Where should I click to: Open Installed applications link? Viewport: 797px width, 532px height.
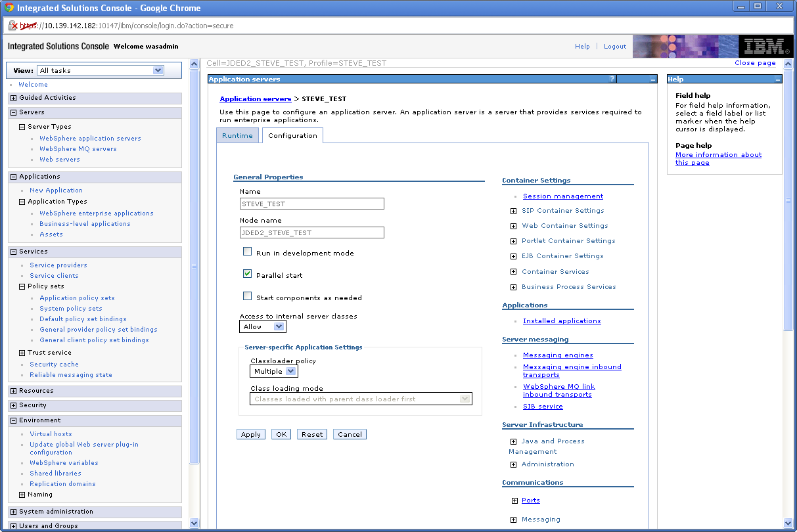click(562, 321)
